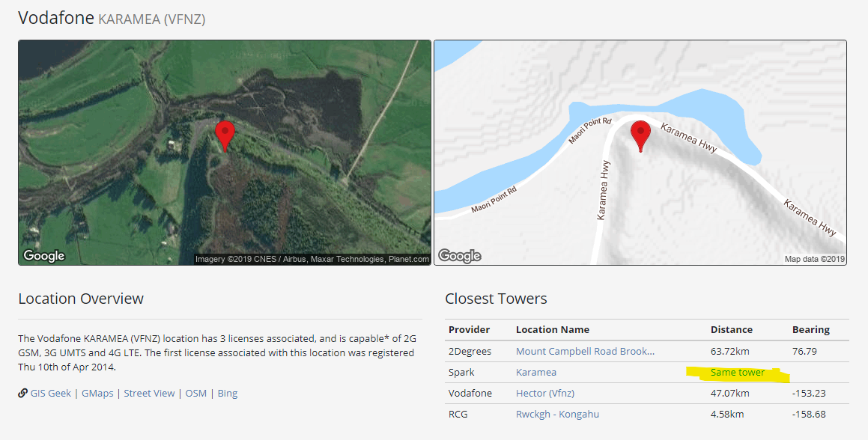Open the Spark Karamea tower link

536,372
